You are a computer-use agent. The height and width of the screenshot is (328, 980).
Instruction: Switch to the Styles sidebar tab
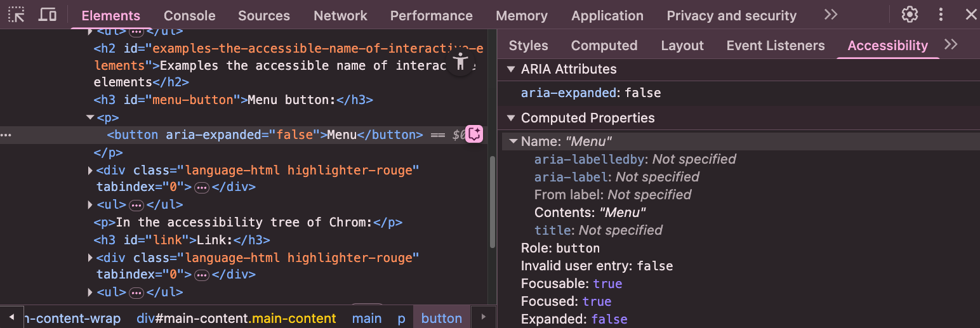coord(528,45)
